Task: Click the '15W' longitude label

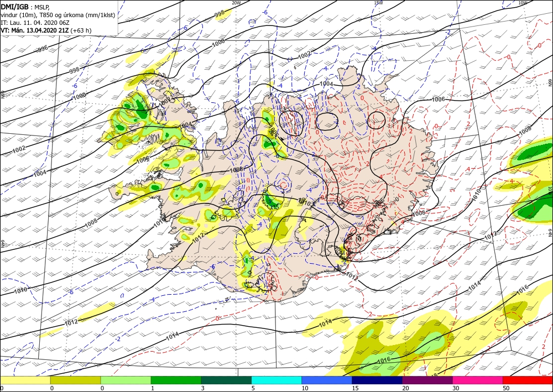Action: tap(378, 3)
